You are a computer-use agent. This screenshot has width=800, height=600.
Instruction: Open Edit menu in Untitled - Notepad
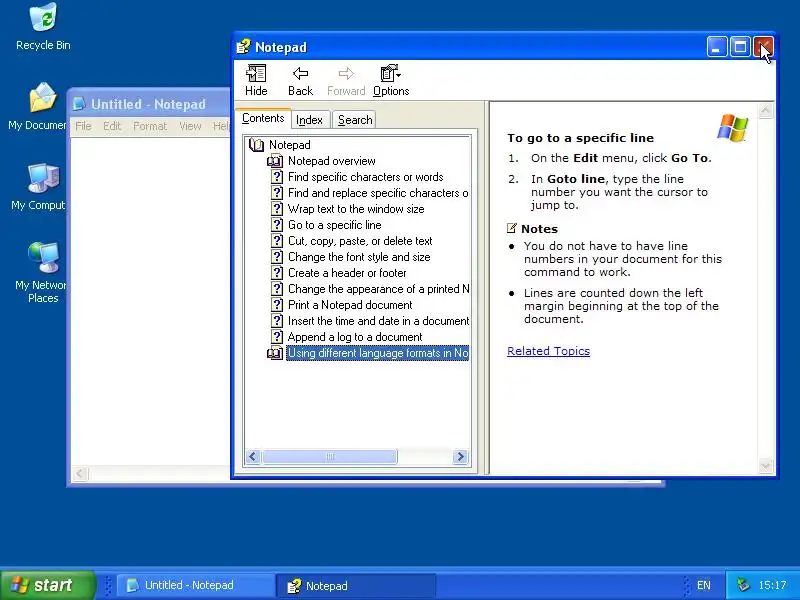(x=112, y=126)
